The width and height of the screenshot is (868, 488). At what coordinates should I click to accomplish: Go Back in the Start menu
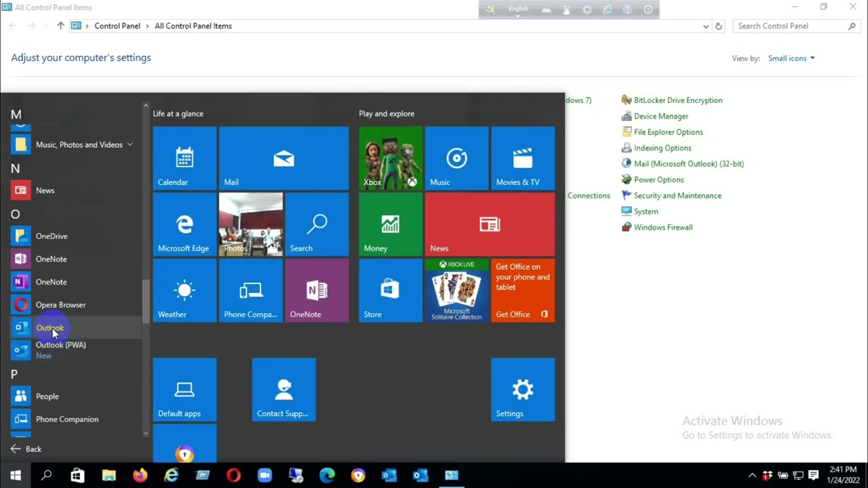[26, 449]
